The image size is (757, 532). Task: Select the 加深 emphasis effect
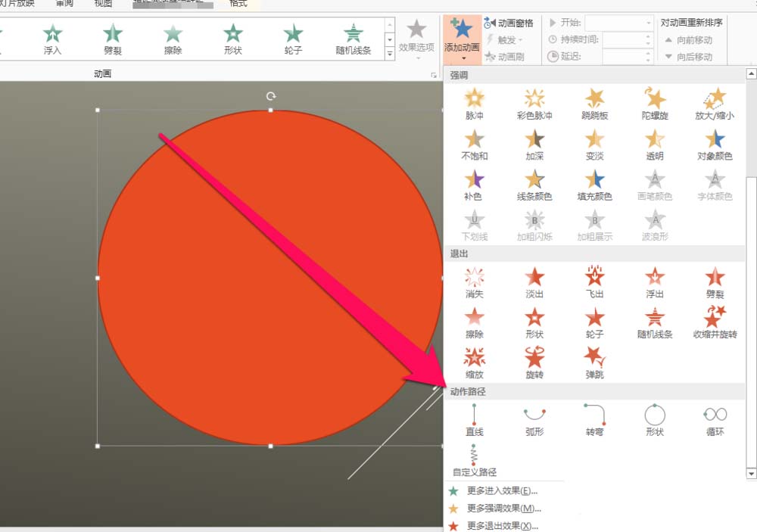pos(534,145)
